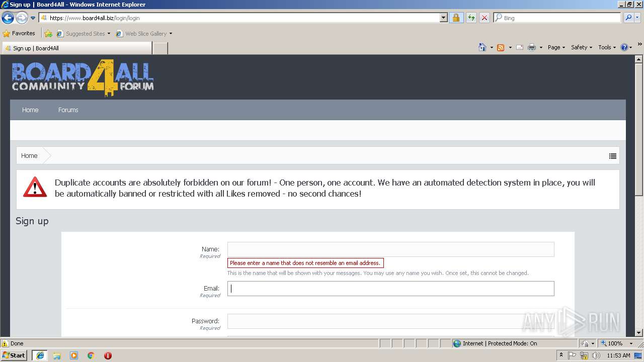Image resolution: width=644 pixels, height=362 pixels.
Task: Open the Tools menu
Action: click(x=607, y=47)
